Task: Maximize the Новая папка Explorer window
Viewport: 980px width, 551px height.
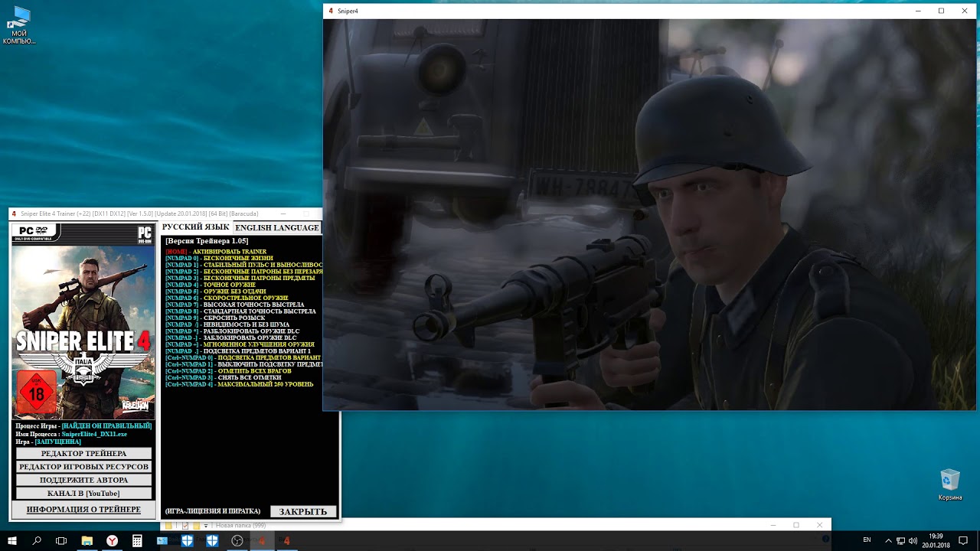Action: point(796,525)
